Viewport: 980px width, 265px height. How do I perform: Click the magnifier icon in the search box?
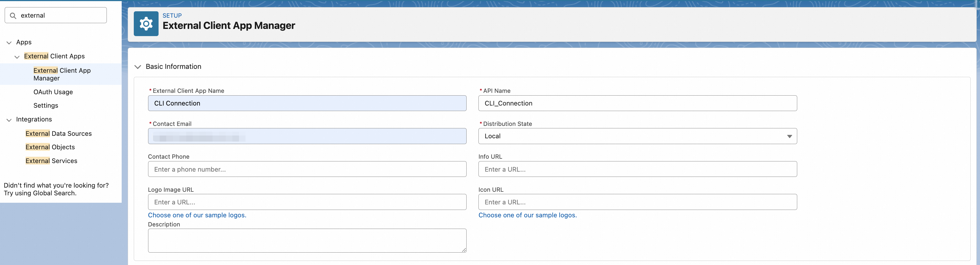[13, 15]
